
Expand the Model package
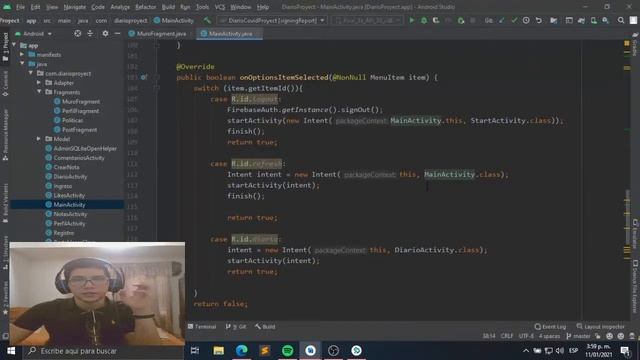tap(39, 139)
